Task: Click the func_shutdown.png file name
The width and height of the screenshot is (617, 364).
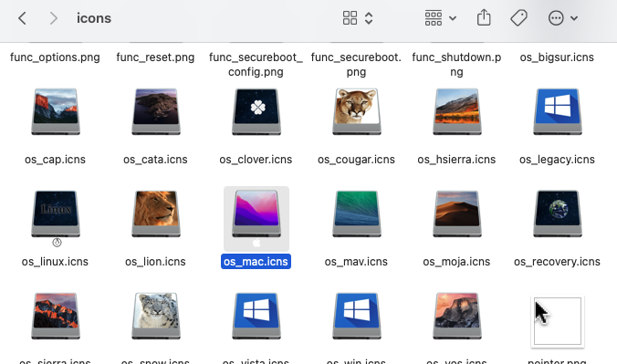Action: [456, 65]
